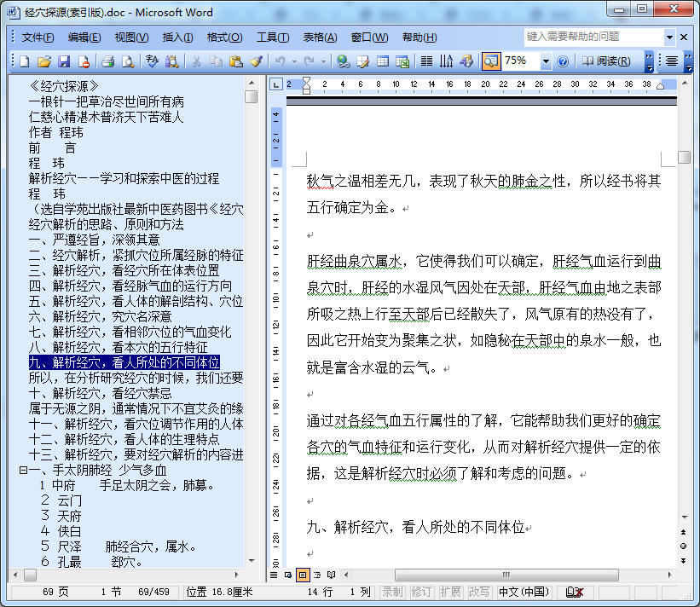The height and width of the screenshot is (607, 700).
Task: Click the Open folder icon
Action: pos(44,61)
